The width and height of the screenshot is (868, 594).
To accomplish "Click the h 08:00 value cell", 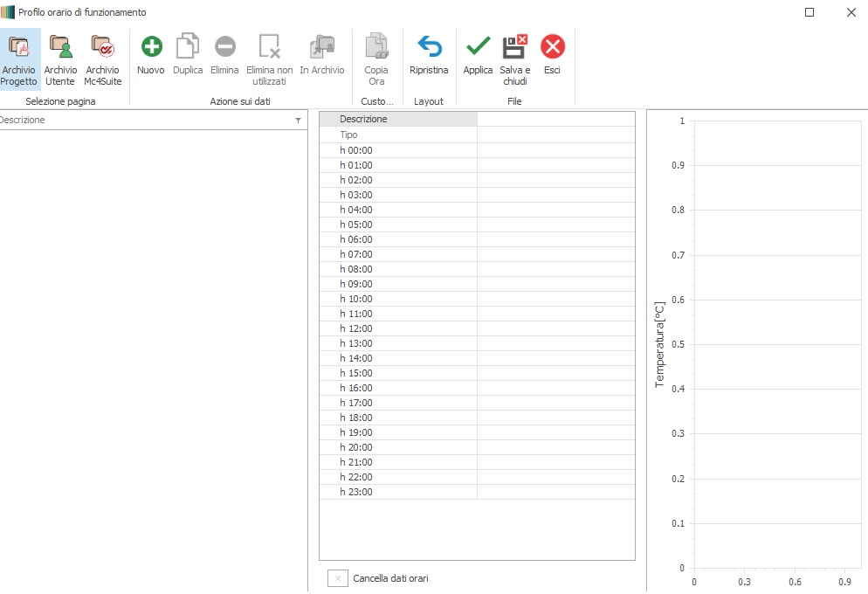I will pos(555,269).
